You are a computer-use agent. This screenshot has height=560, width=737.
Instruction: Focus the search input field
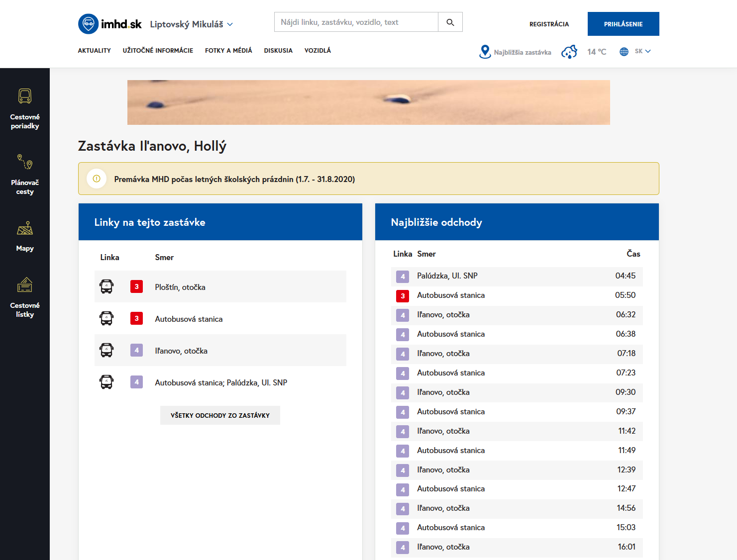(356, 22)
